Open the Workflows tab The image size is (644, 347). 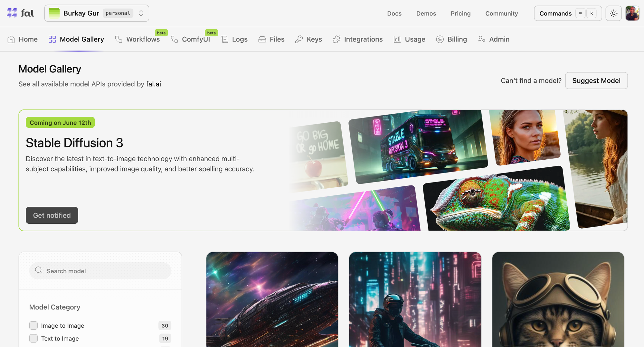[x=137, y=39]
